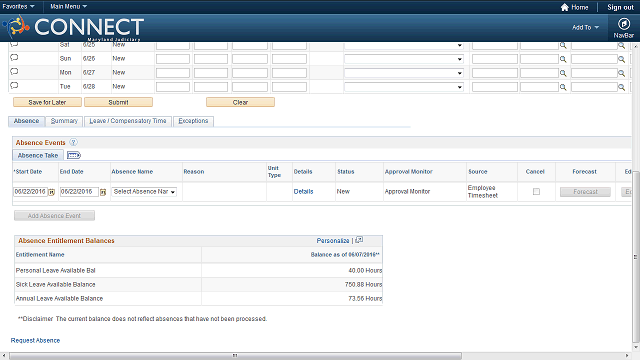Click the Forecast button
640x360 pixels.
(x=585, y=191)
